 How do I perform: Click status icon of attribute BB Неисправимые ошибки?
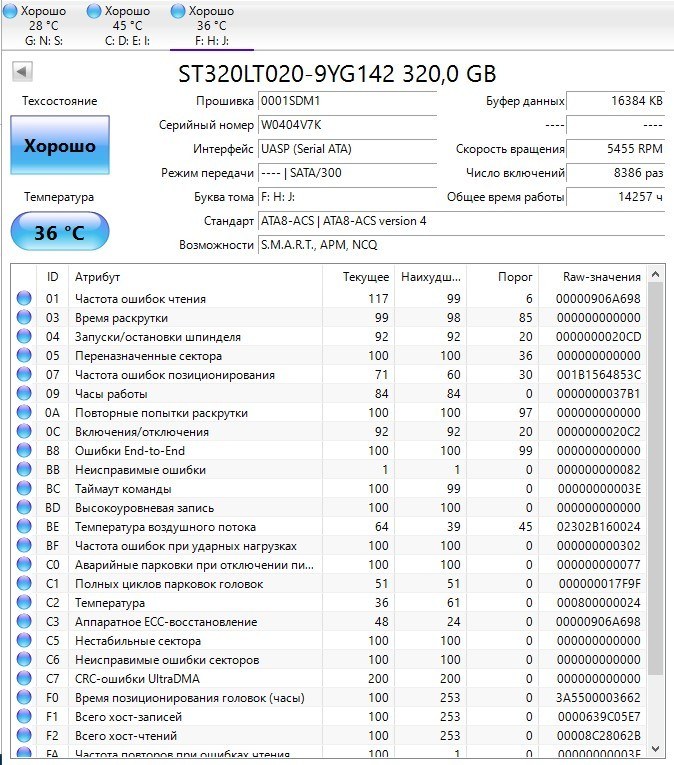tap(24, 469)
